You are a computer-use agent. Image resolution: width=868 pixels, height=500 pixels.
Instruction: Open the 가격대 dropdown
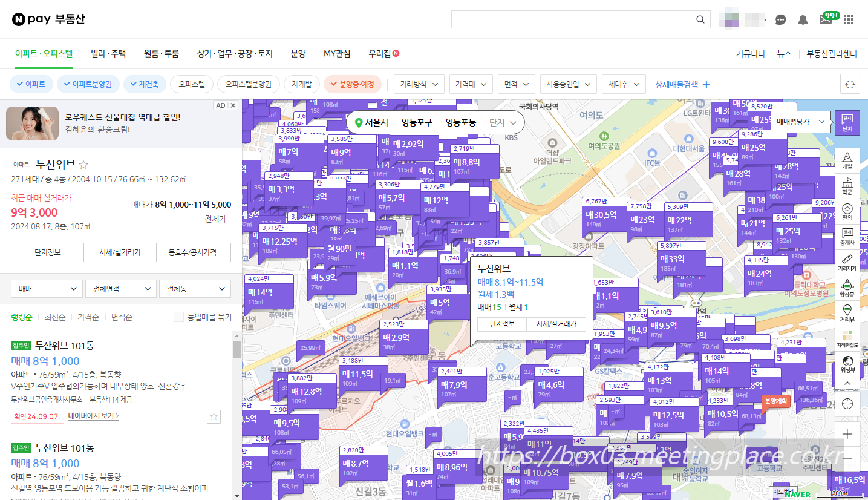tap(471, 85)
